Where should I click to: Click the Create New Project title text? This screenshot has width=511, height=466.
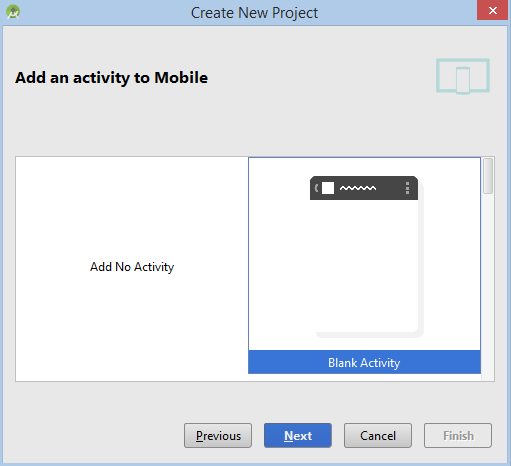tap(254, 13)
